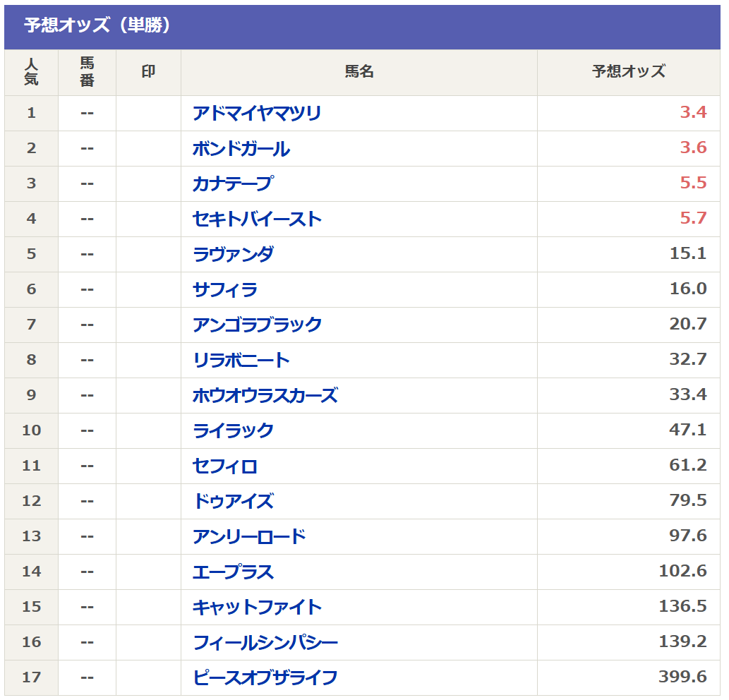The width and height of the screenshot is (729, 700).
Task: Open アンゴラブラック horse profile
Action: tap(257, 325)
